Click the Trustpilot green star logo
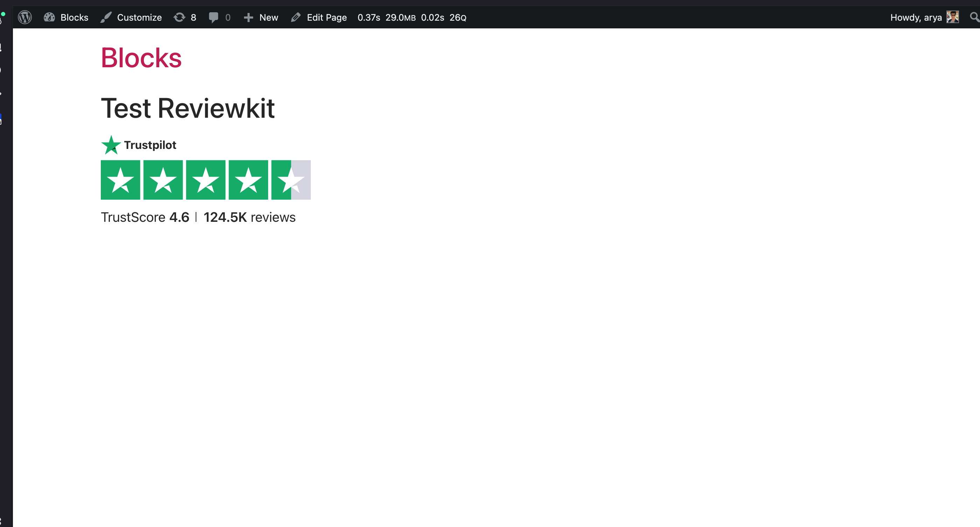The height and width of the screenshot is (527, 980). click(x=111, y=145)
